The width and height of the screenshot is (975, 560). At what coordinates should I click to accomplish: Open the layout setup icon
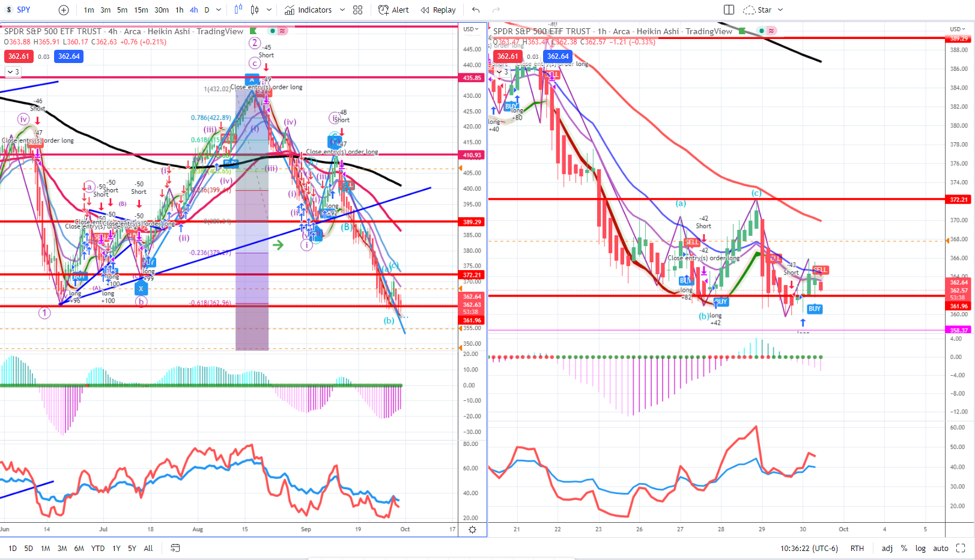(x=729, y=10)
